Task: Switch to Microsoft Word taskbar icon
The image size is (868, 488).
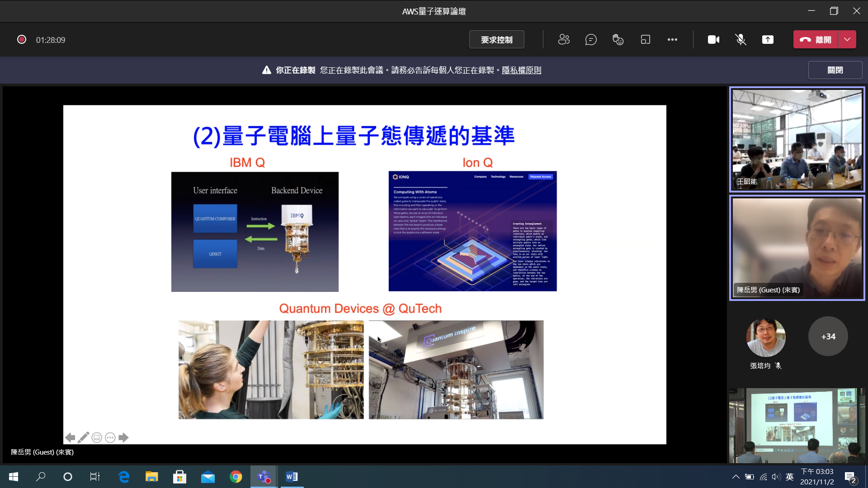Action: tap(292, 477)
